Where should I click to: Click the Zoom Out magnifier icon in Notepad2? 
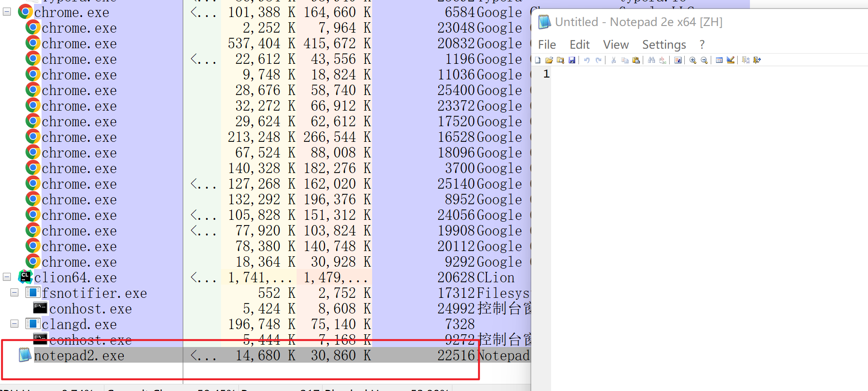tap(704, 60)
